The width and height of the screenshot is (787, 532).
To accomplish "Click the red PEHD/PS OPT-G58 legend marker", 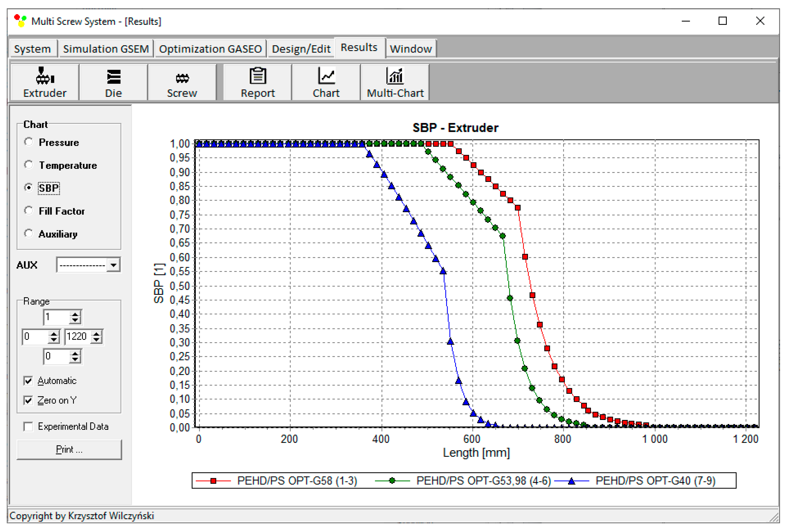I will coord(213,481).
